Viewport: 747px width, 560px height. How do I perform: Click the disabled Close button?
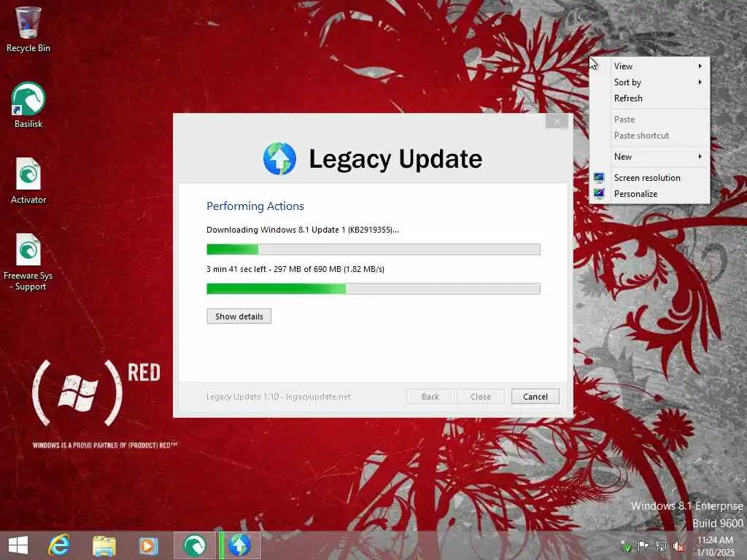[480, 397]
